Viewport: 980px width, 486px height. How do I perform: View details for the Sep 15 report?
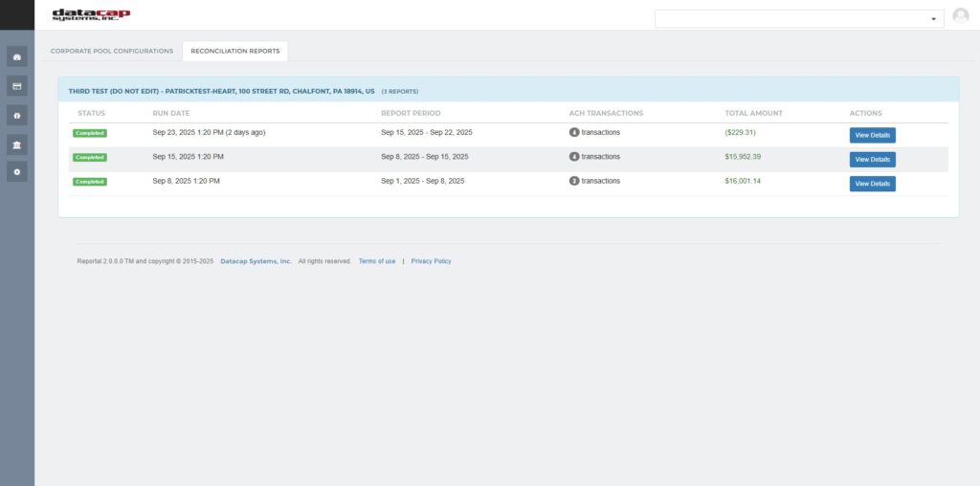[872, 159]
